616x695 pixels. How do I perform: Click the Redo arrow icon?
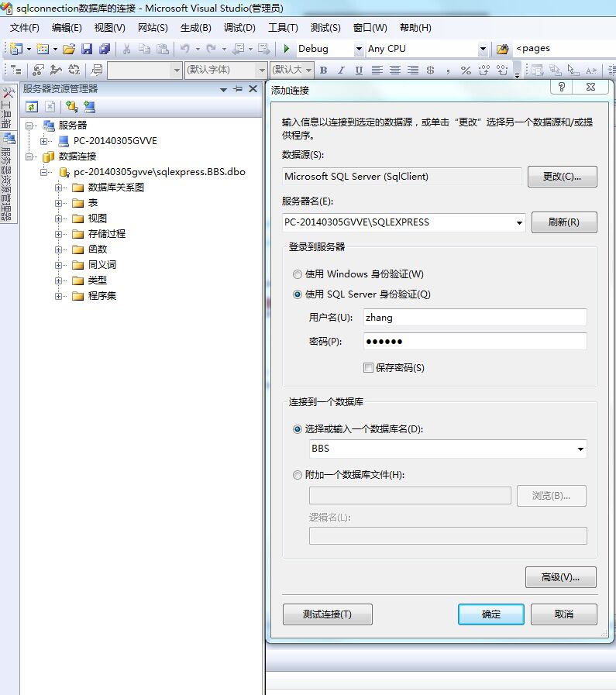(212, 49)
